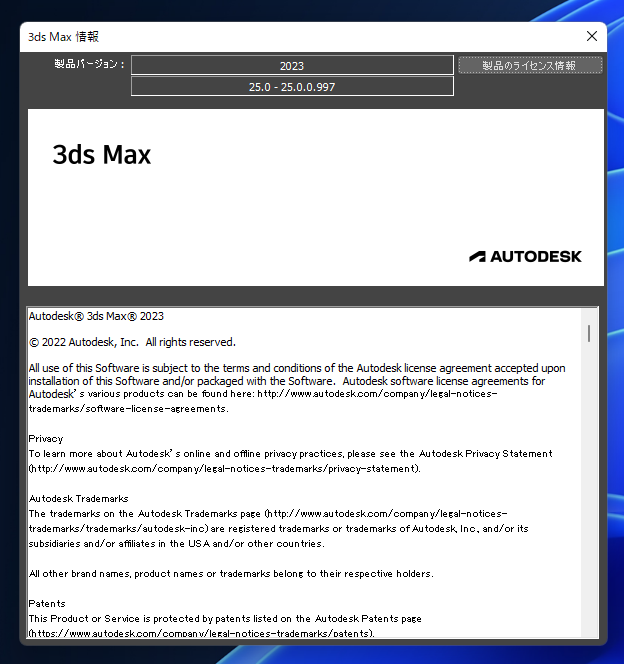Click the "Patents" section heading
Image resolution: width=624 pixels, height=664 pixels.
click(x=47, y=604)
